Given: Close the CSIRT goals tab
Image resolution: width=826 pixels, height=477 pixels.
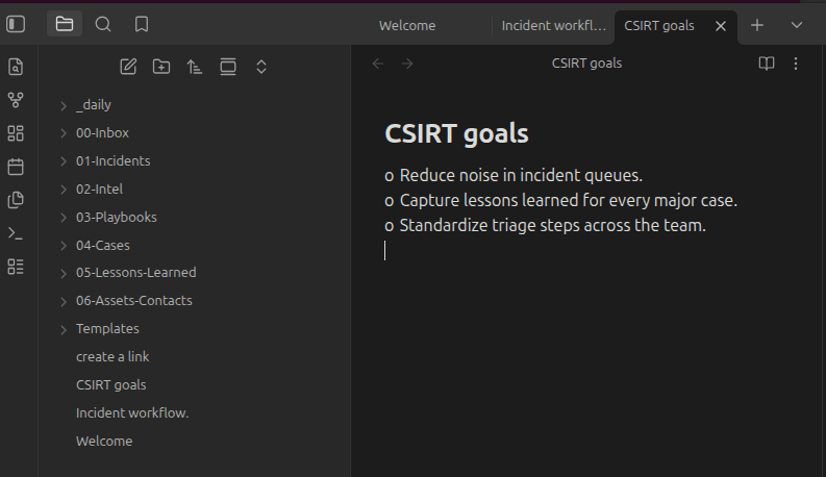Looking at the screenshot, I should click(721, 26).
